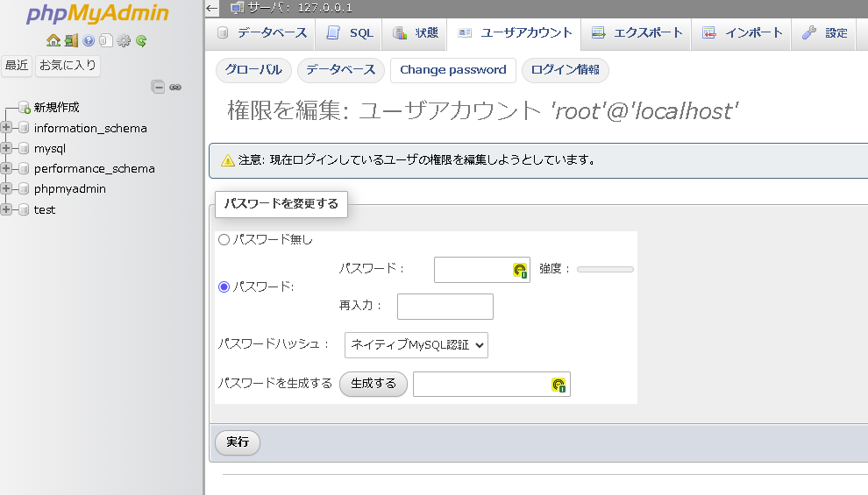The width and height of the screenshot is (868, 495).
Task: Click the 権限を編集 page heading
Action: [x=483, y=110]
